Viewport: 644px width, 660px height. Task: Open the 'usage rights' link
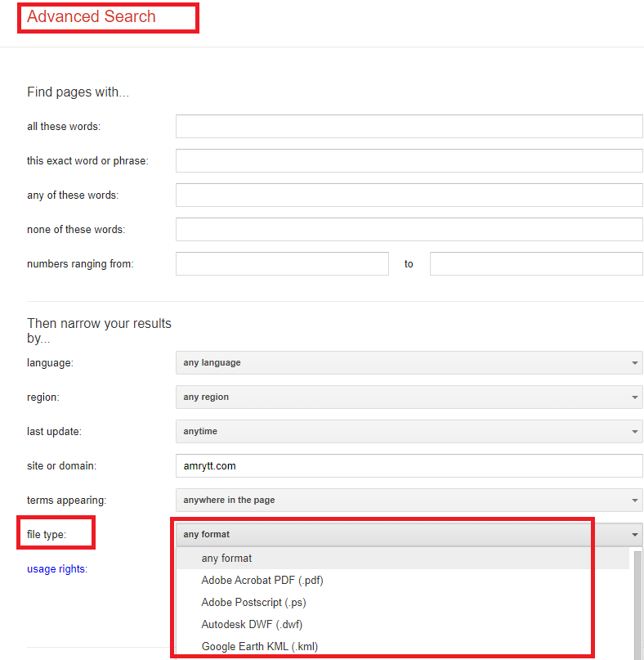tap(56, 569)
